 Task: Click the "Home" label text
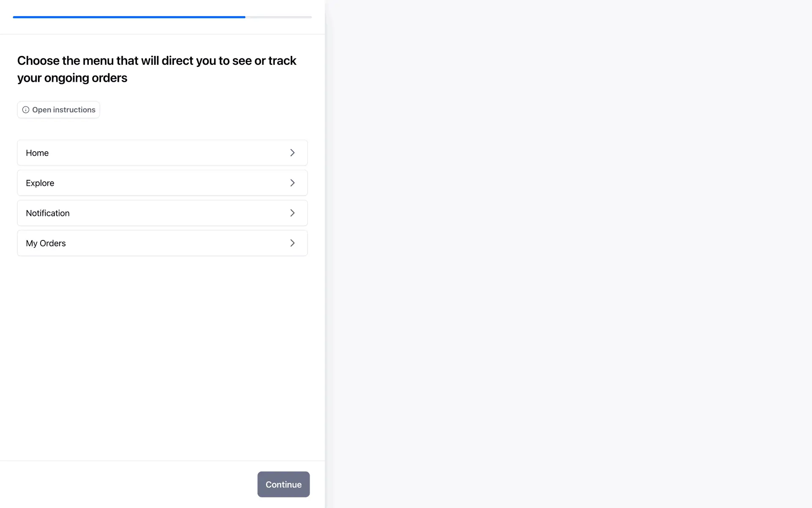pyautogui.click(x=37, y=153)
